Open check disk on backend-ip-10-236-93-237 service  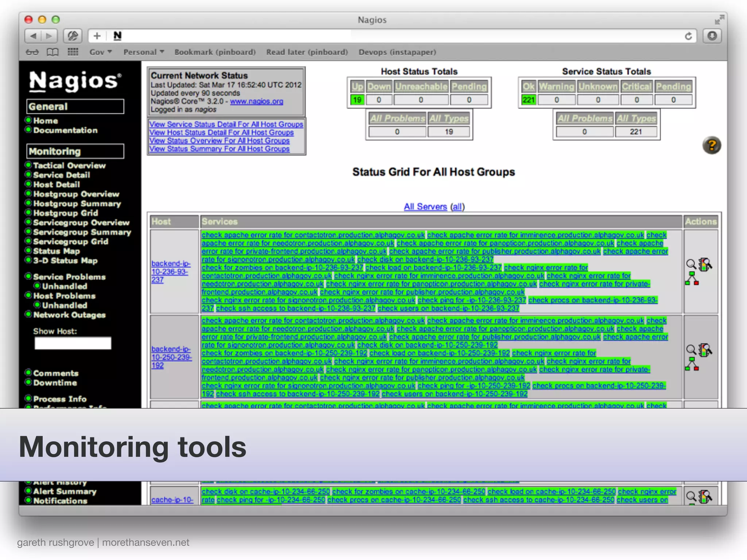click(x=425, y=259)
